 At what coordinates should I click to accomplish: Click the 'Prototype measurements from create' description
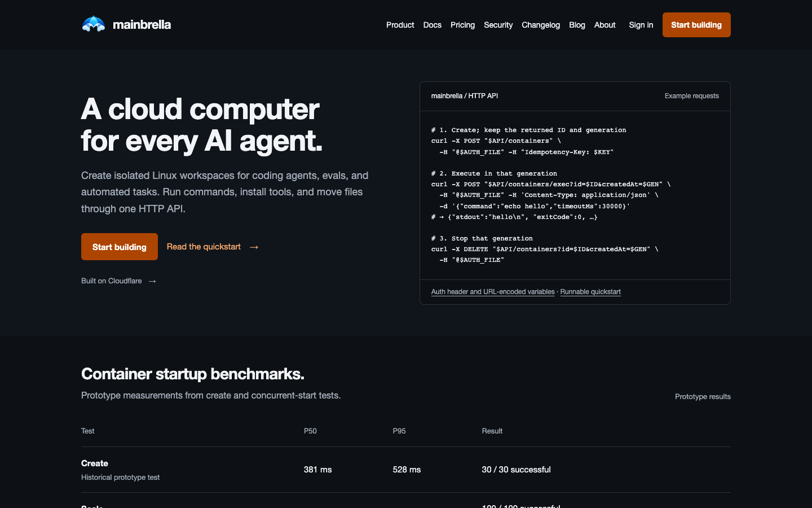pyautogui.click(x=211, y=396)
